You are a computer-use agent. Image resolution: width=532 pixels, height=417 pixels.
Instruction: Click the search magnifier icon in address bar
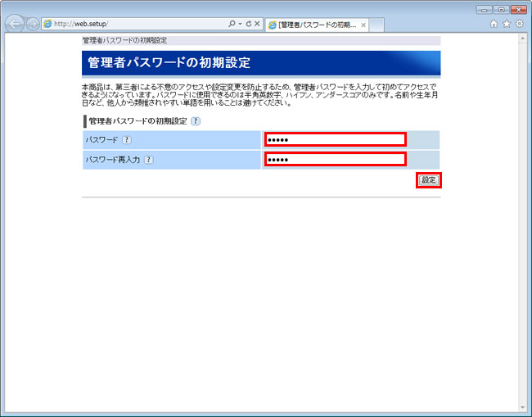pos(232,25)
